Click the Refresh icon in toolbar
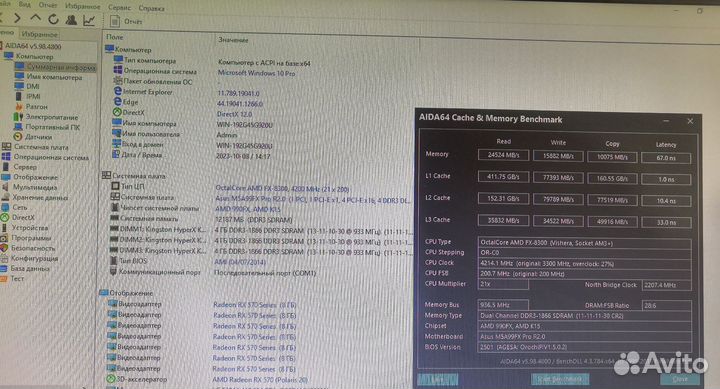The width and height of the screenshot is (720, 389). pos(53,19)
